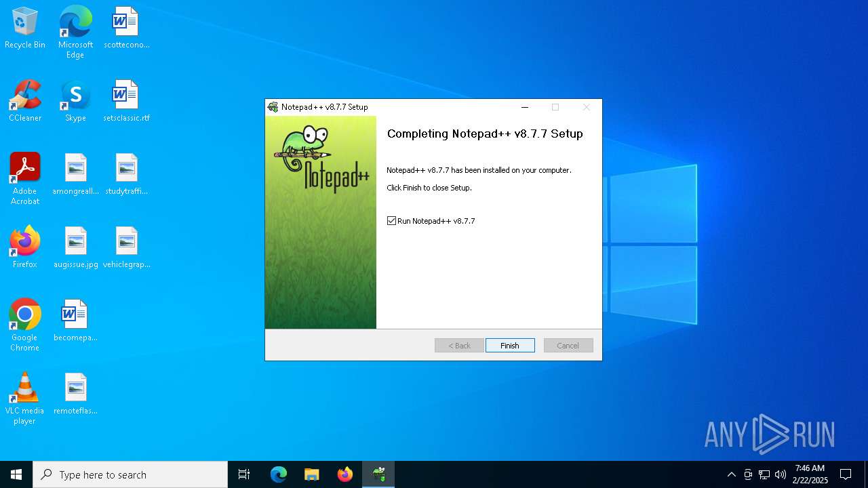Open the clock and date flyout
Screen dimensions: 868x488
[810, 474]
